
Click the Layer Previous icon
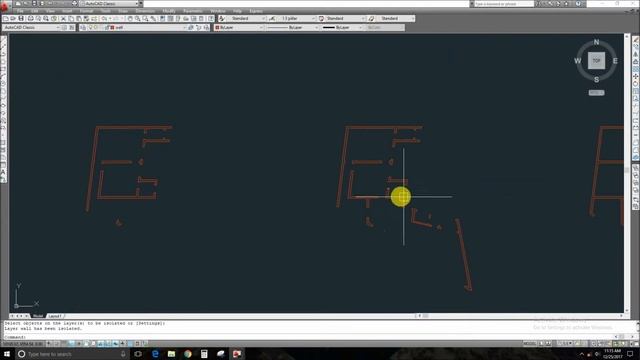(198, 27)
